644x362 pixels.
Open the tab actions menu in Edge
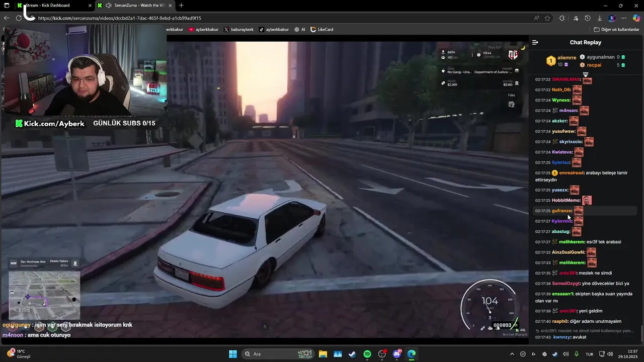(x=7, y=6)
